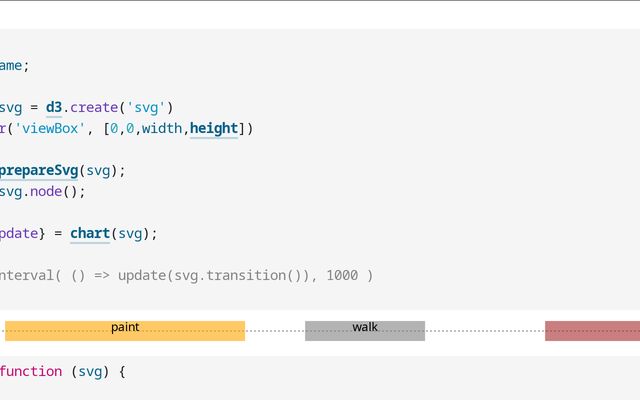Click the arrow => in the interval line
The width and height of the screenshot is (640, 400).
102,275
